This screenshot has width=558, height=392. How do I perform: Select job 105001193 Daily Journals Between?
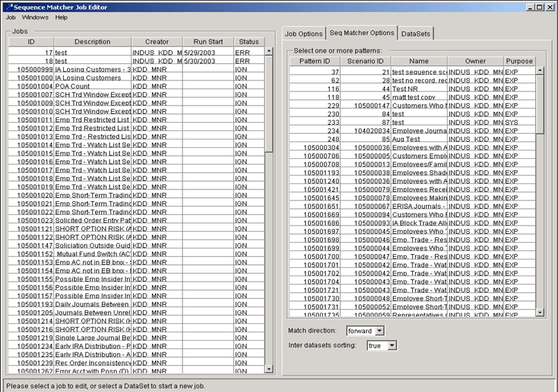(136, 304)
